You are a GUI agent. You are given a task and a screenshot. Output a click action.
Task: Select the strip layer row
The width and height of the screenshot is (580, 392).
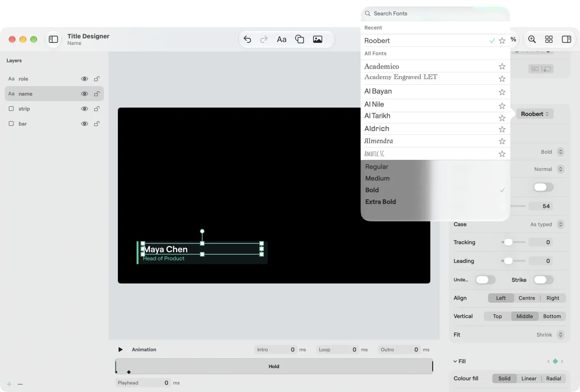coord(54,109)
